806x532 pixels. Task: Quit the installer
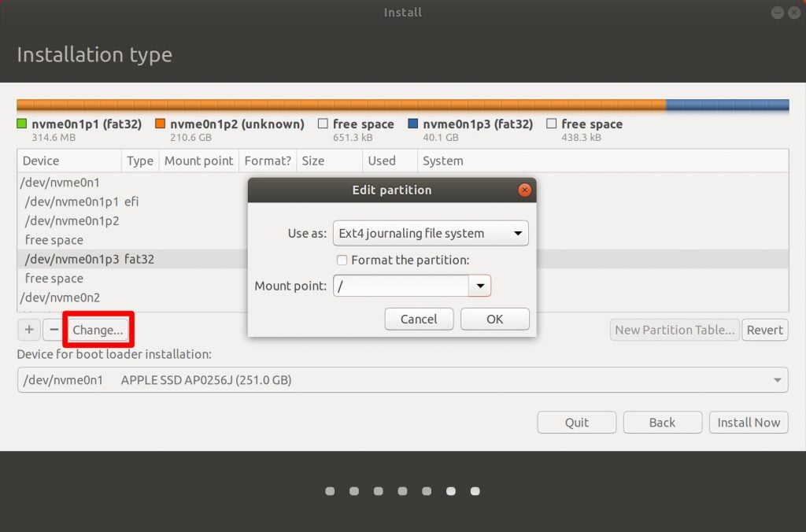(x=576, y=423)
